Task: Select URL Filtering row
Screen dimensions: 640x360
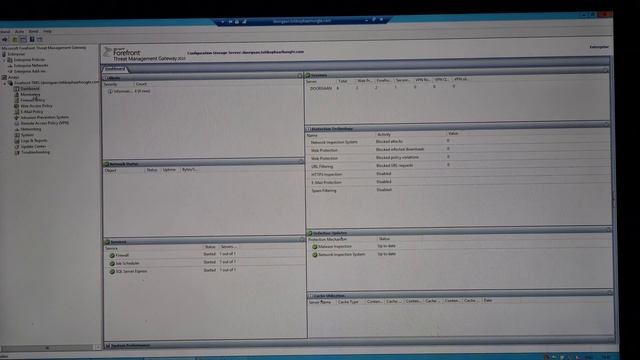Action: pyautogui.click(x=457, y=166)
